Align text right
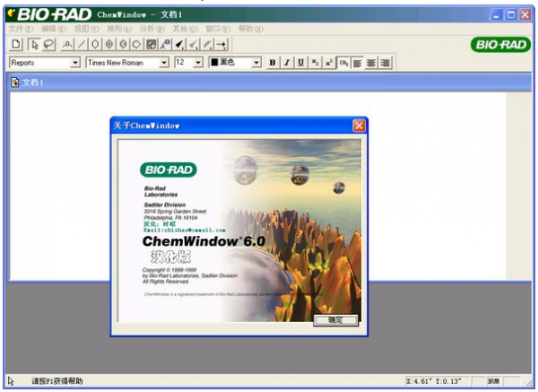 386,63
